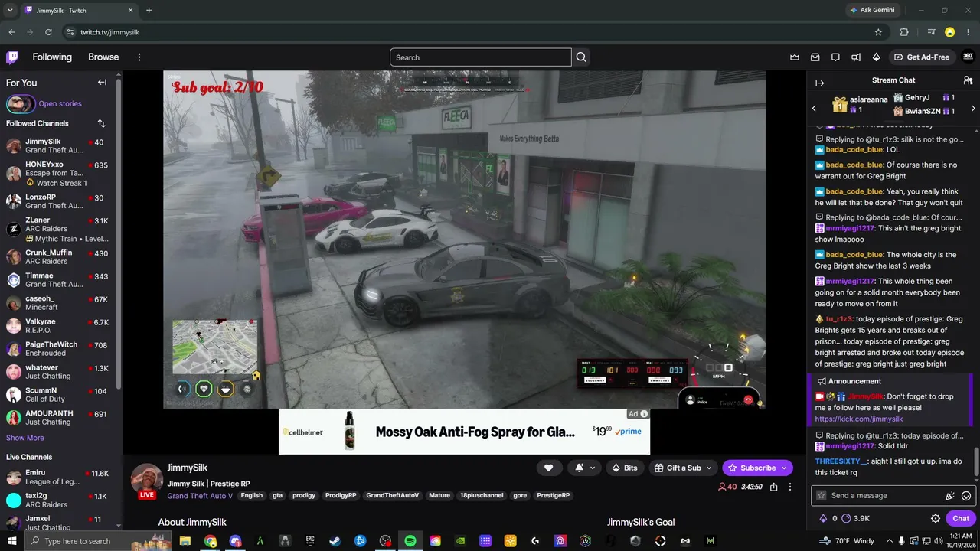Open the Prime loot crown icon

[795, 57]
